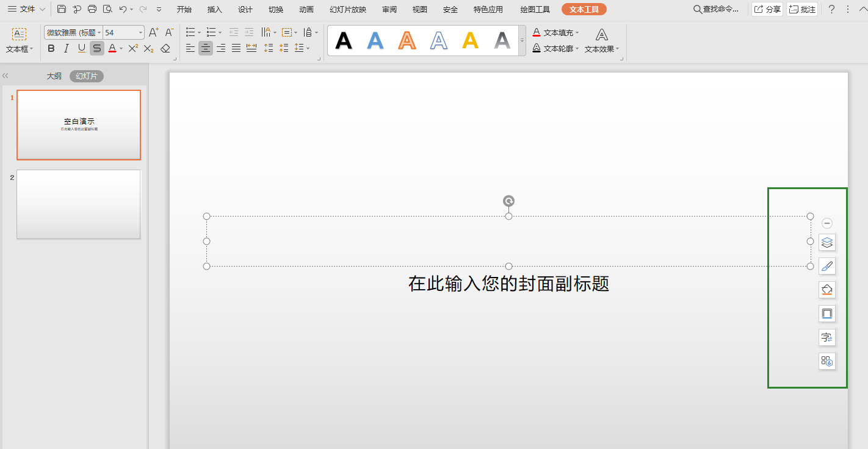Toggle underline formatting
The image size is (868, 449).
coord(81,48)
